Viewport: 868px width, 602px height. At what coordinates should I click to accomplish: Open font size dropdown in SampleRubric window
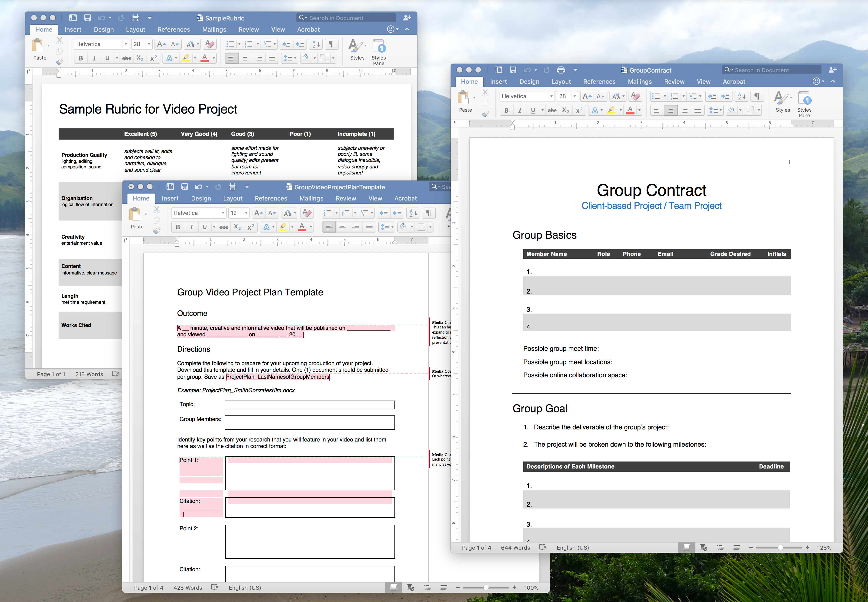click(x=149, y=44)
